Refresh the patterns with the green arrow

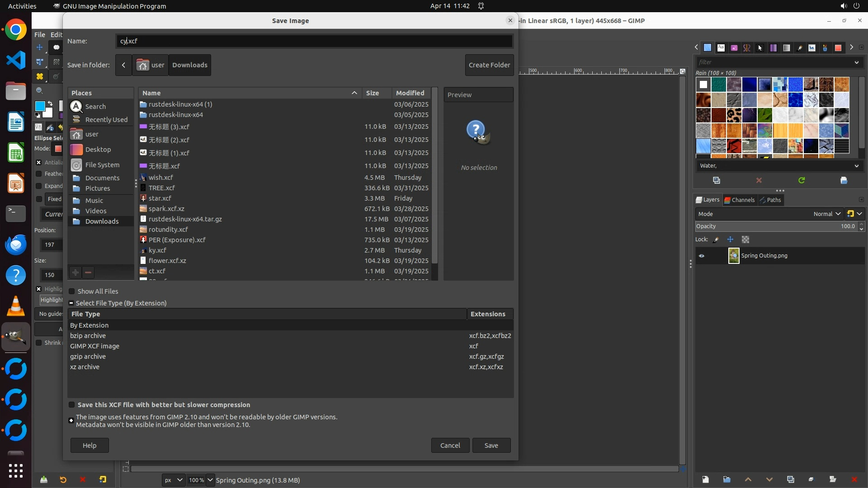point(802,180)
